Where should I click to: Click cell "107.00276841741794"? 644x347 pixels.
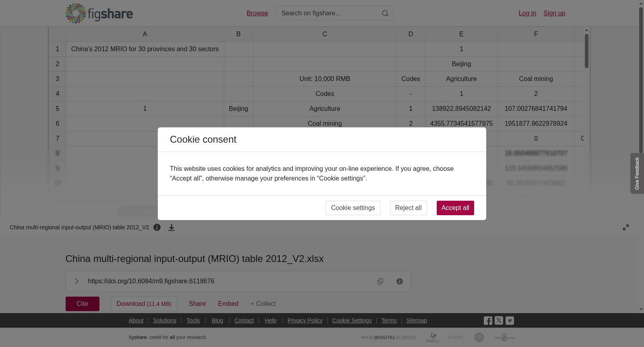pos(536,109)
